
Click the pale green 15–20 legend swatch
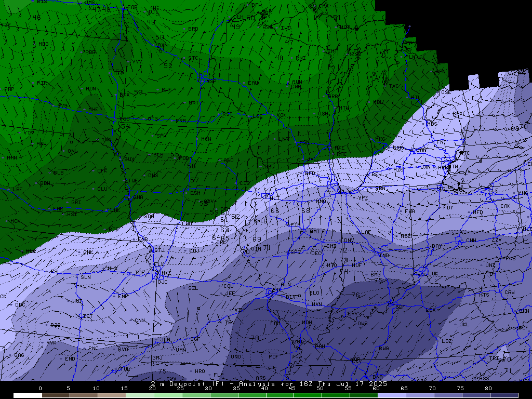tap(140, 395)
